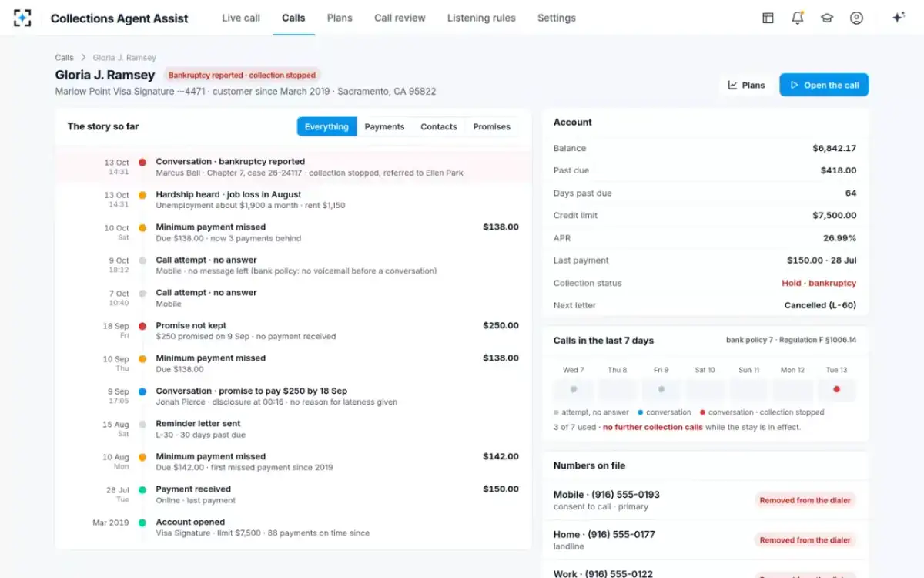Click the Open the call button
Image resolution: width=924 pixels, height=578 pixels.
pos(824,85)
